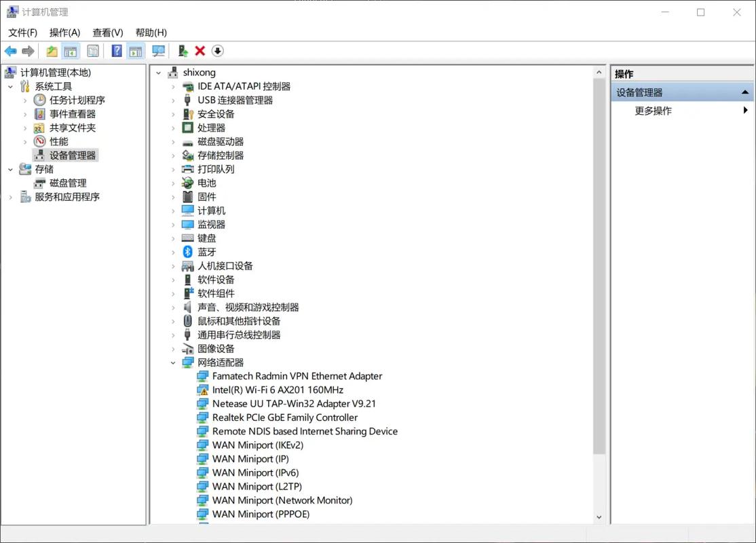The height and width of the screenshot is (543, 756).
Task: Select Intel(R) Wi-Fi 6 AX201 160MHz adapter
Action: (278, 390)
